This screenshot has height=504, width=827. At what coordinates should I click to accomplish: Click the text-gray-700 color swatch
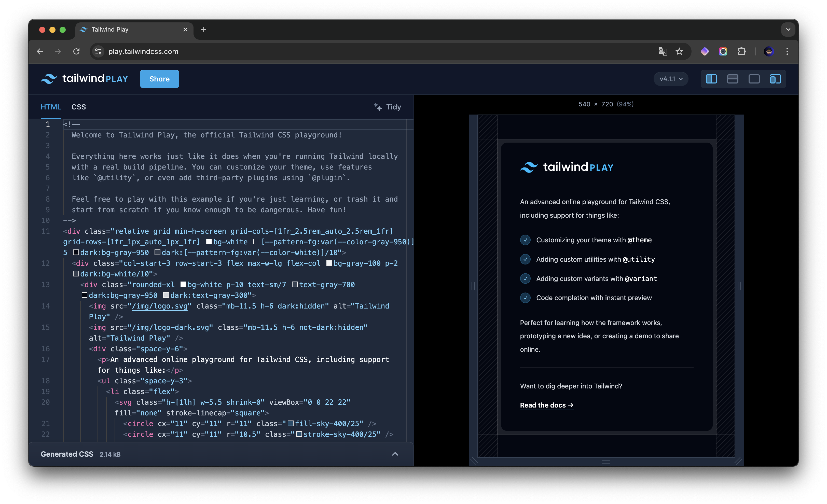coord(295,285)
